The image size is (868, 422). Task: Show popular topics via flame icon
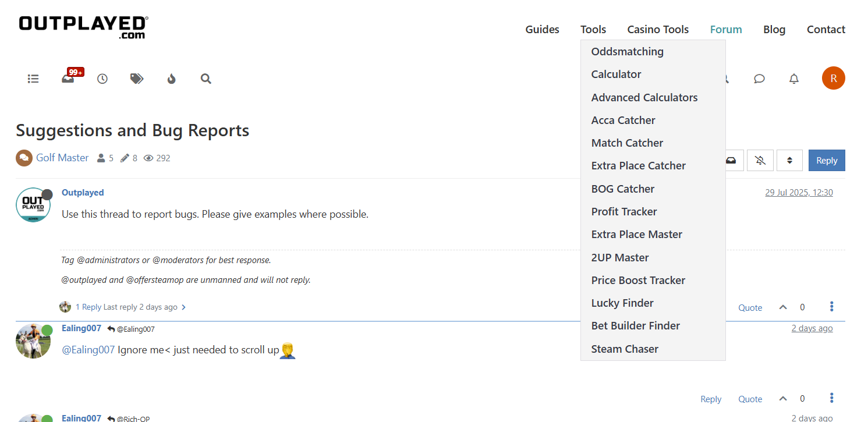171,79
